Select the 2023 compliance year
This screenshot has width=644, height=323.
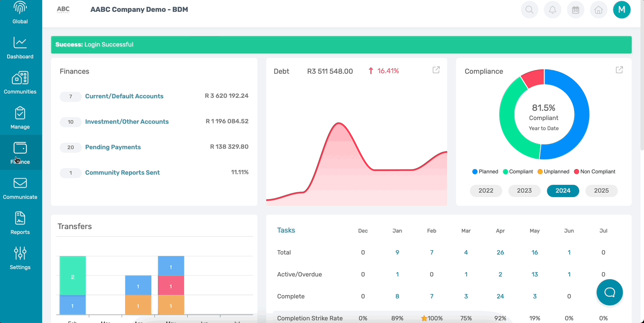click(525, 190)
